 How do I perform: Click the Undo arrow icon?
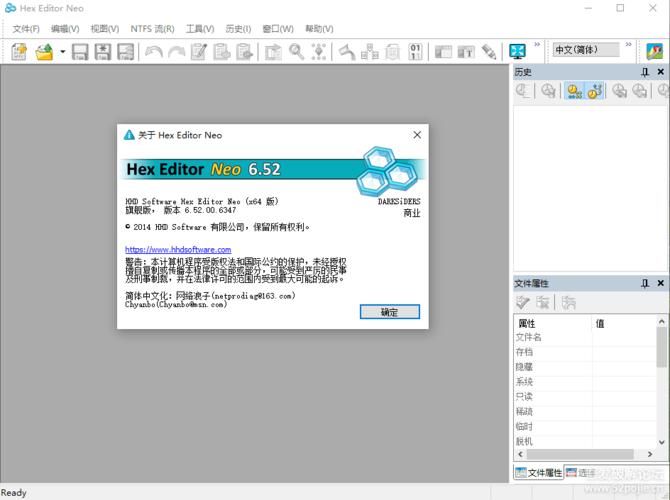click(153, 52)
